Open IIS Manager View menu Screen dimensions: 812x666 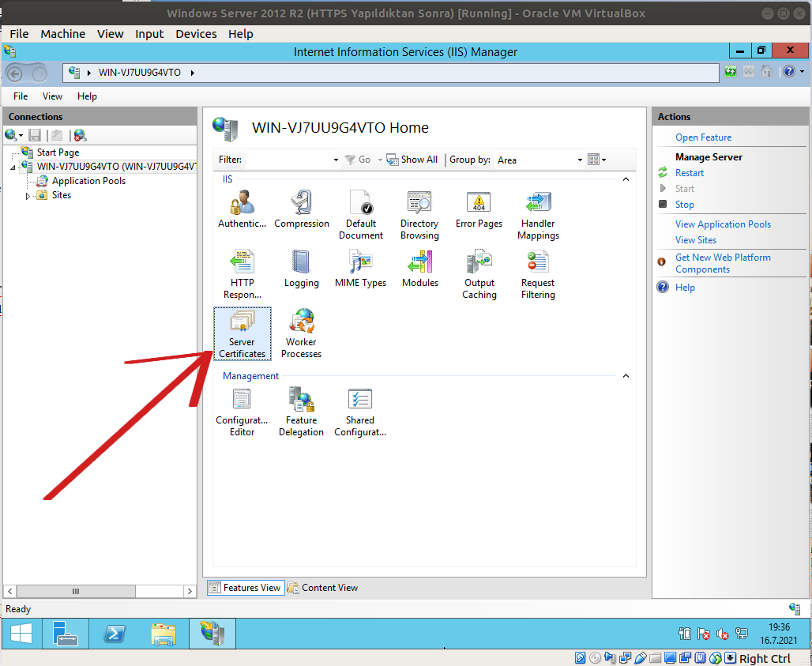pos(52,96)
